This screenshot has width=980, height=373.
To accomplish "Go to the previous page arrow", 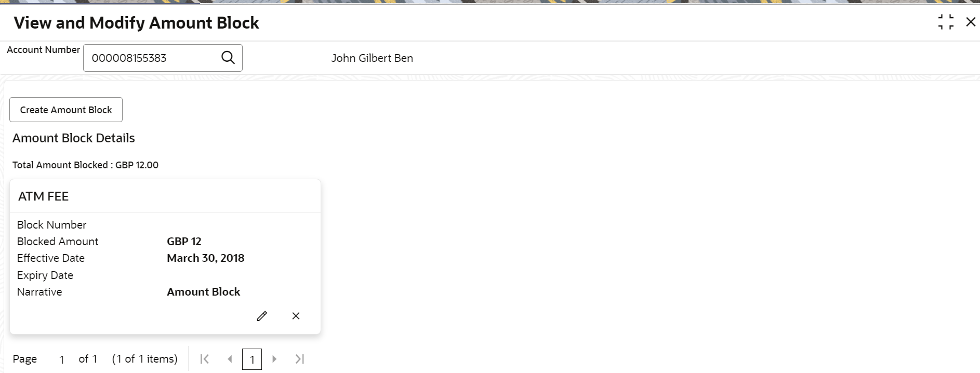I will coord(230,359).
